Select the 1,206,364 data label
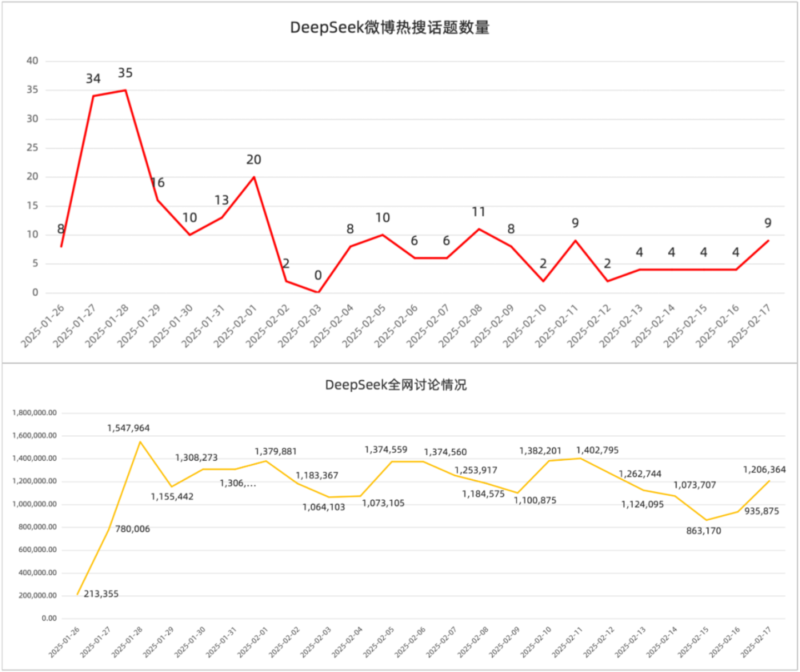 coord(764,470)
